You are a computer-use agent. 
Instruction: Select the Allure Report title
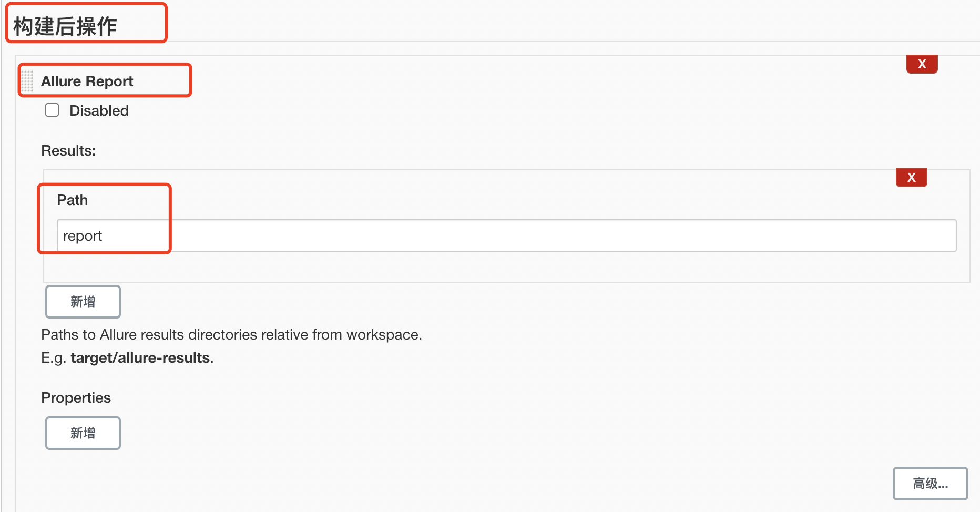pyautogui.click(x=87, y=81)
